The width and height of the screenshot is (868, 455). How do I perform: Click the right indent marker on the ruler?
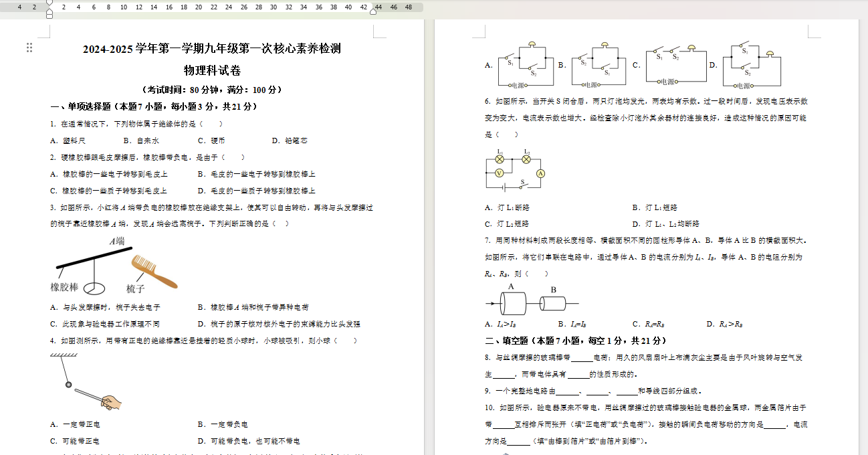tap(373, 10)
